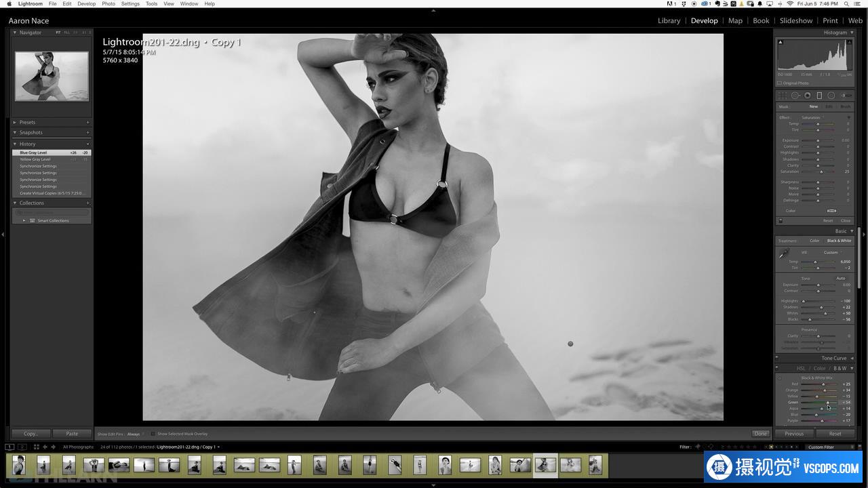The image size is (868, 488).
Task: Select the Graduated Filter tool
Action: point(819,96)
